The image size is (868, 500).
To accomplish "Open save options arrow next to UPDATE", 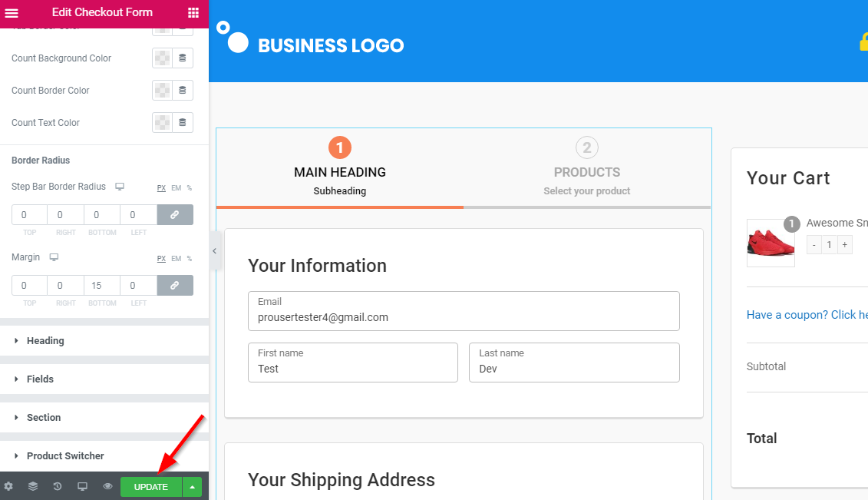I will tap(192, 487).
